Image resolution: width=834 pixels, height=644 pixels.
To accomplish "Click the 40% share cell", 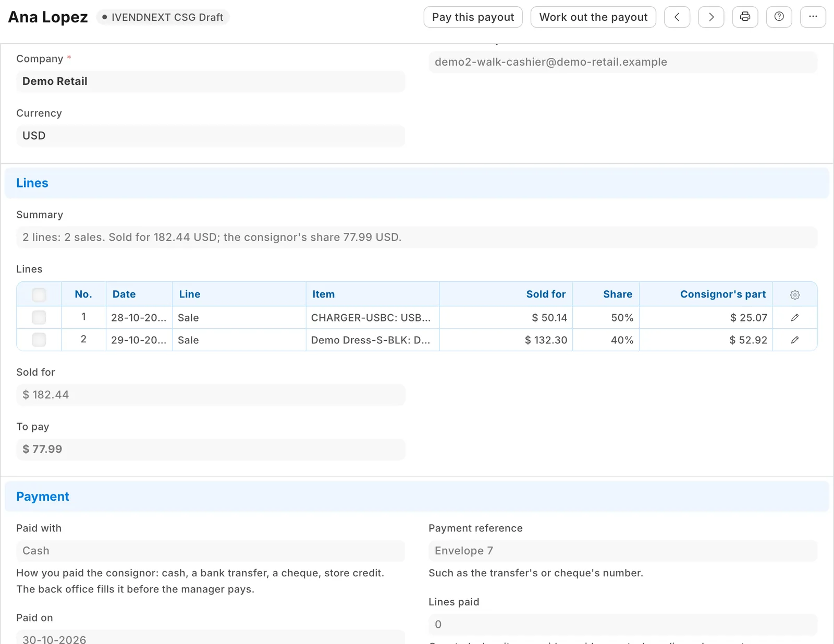I will (606, 340).
